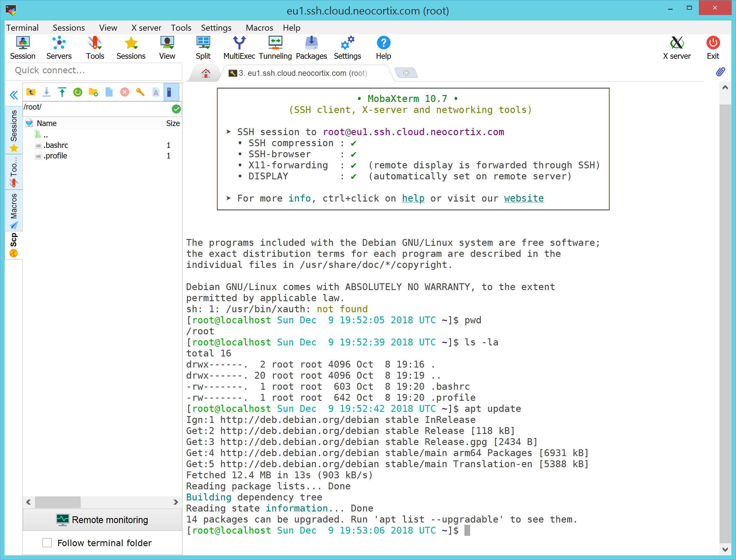Image resolution: width=736 pixels, height=560 pixels.
Task: Enable Follow terminal folder checkbox
Action: click(x=47, y=543)
